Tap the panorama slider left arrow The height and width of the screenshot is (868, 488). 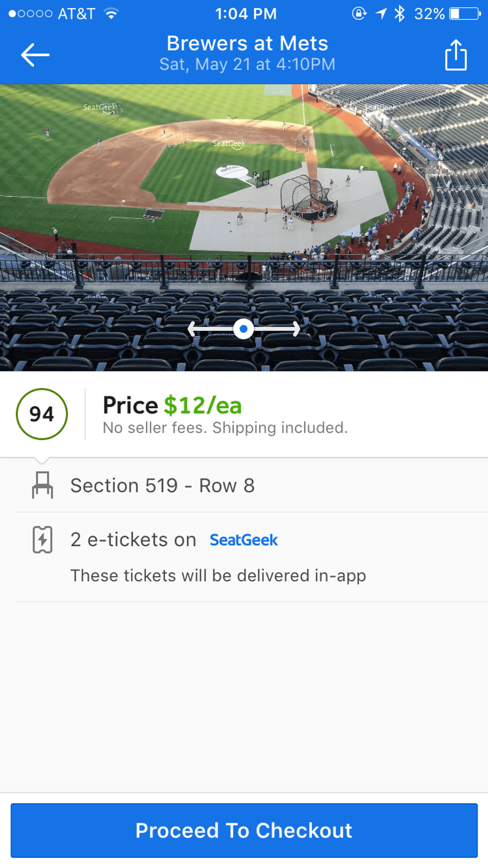click(x=193, y=329)
